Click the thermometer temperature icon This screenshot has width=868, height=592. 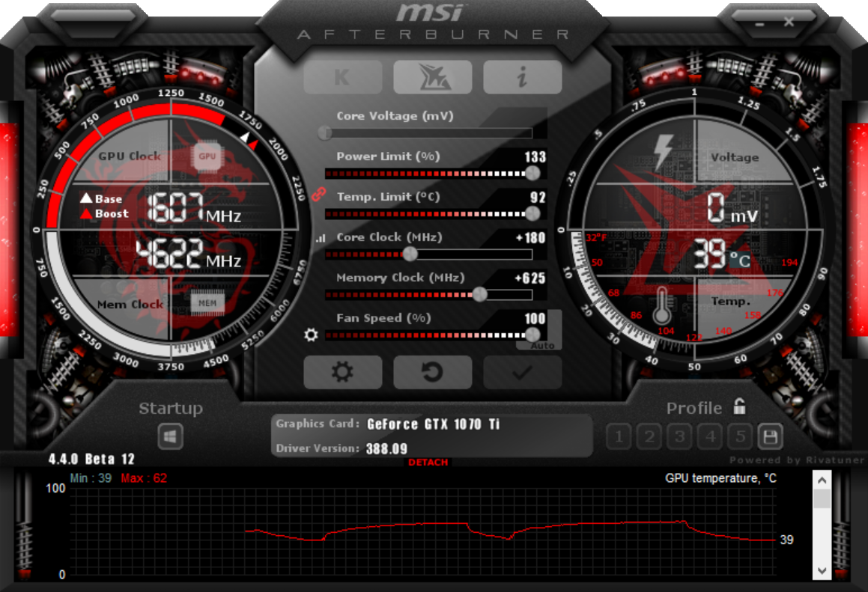[x=661, y=306]
